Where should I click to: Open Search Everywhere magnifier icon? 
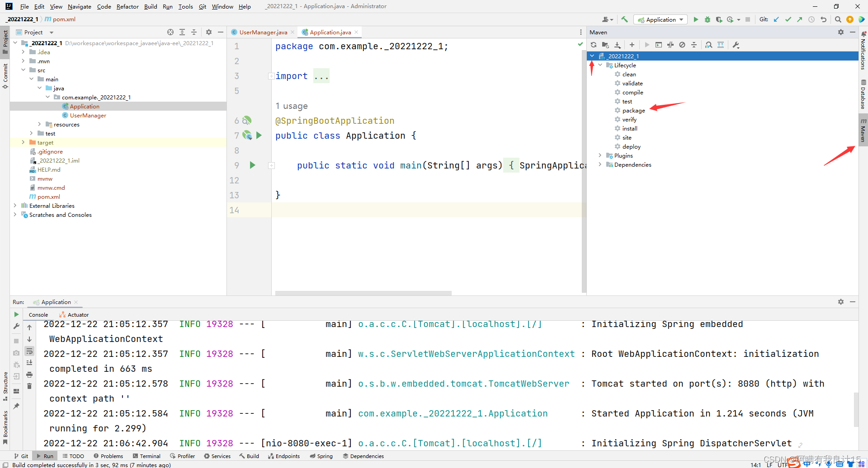point(838,19)
